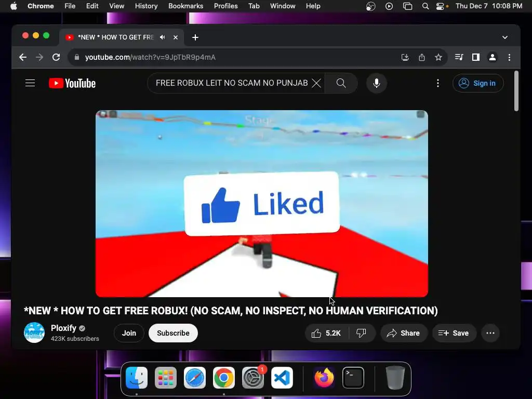The image size is (532, 399).
Task: Close the YouTube tab
Action: 176,37
